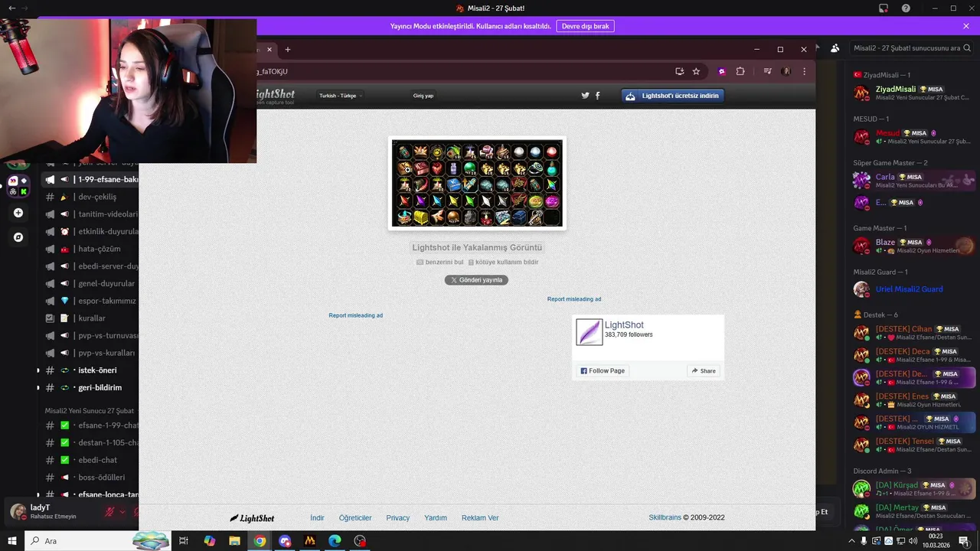The height and width of the screenshot is (551, 980).
Task: Select Turkish - Türkçe language dropdown
Action: 341,96
